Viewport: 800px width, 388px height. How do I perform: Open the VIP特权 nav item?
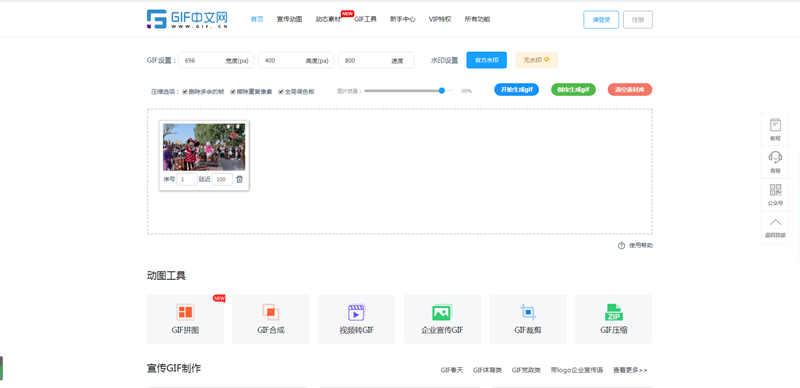(x=440, y=19)
